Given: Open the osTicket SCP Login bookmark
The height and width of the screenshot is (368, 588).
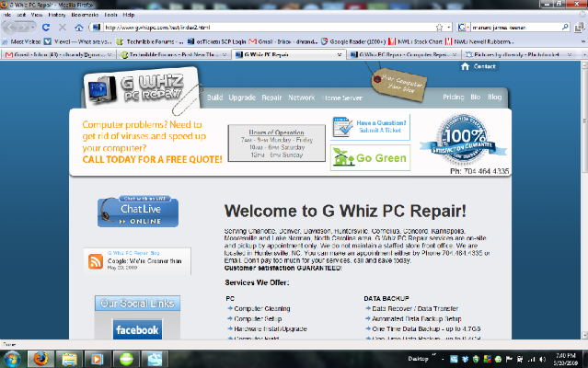Looking at the screenshot, I should pos(217,41).
